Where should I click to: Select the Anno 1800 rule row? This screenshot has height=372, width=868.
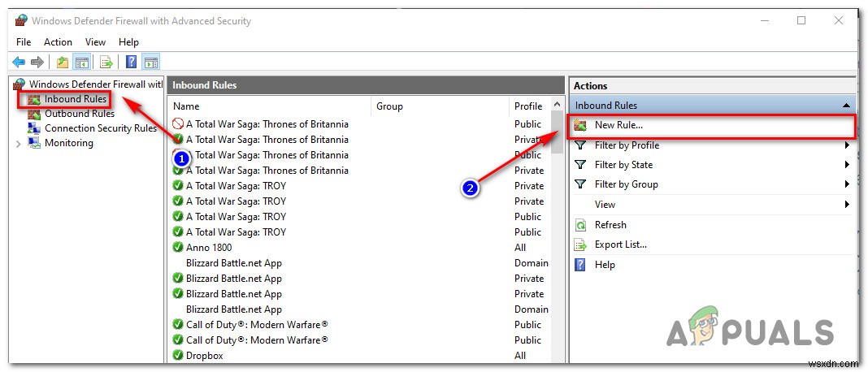click(x=209, y=248)
